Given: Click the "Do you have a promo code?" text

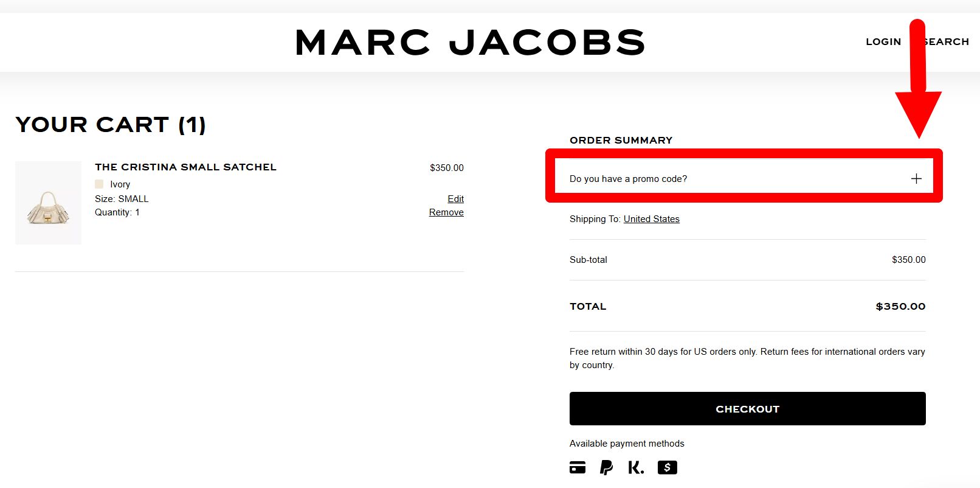Looking at the screenshot, I should (x=628, y=179).
